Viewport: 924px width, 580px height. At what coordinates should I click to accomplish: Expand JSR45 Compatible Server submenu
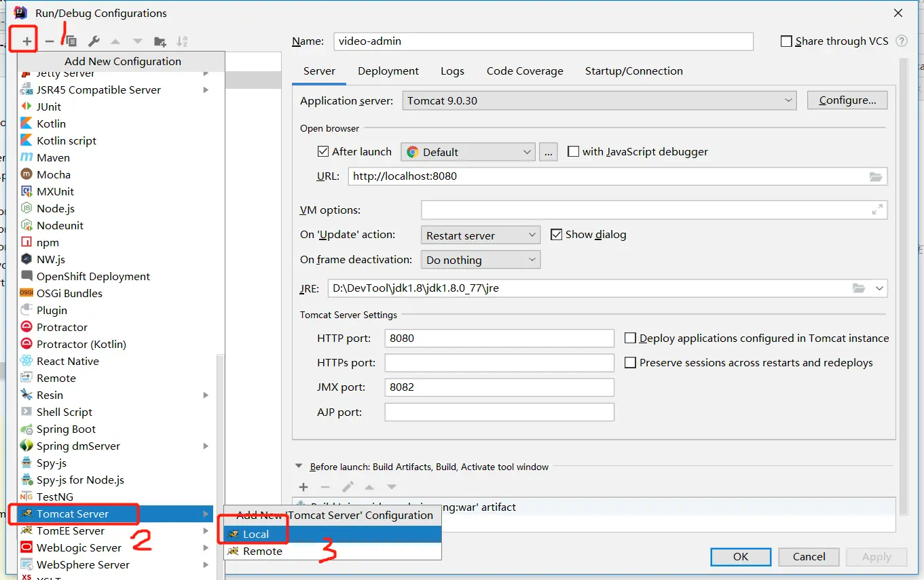point(206,90)
